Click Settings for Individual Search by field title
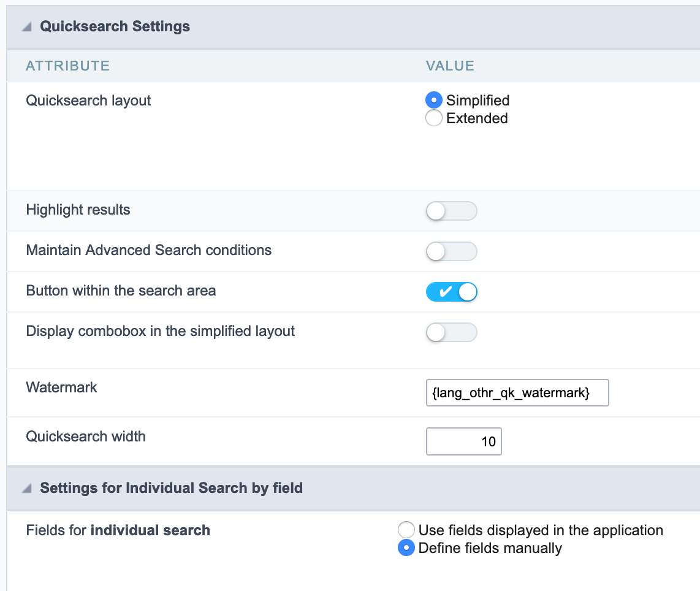 [171, 488]
